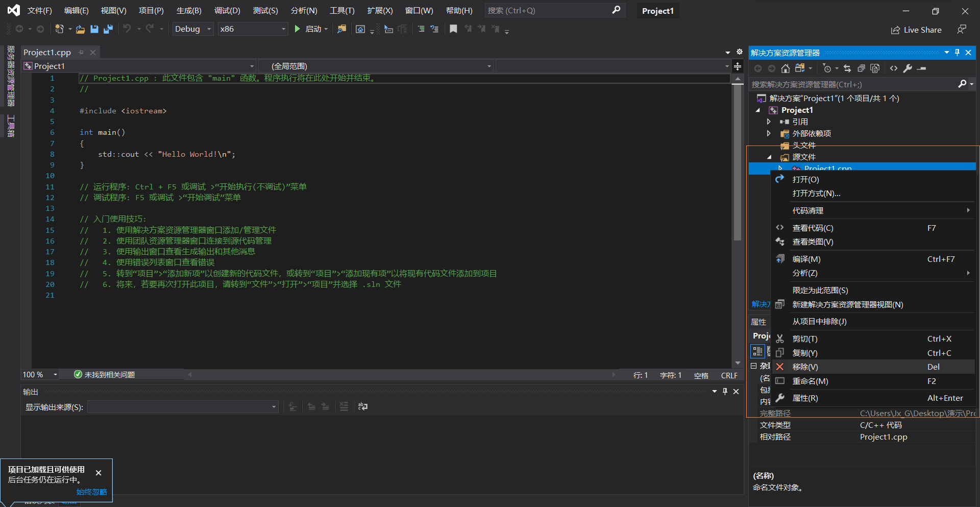Pin the Solution Explorer panel
Image resolution: width=980 pixels, height=507 pixels.
[957, 52]
